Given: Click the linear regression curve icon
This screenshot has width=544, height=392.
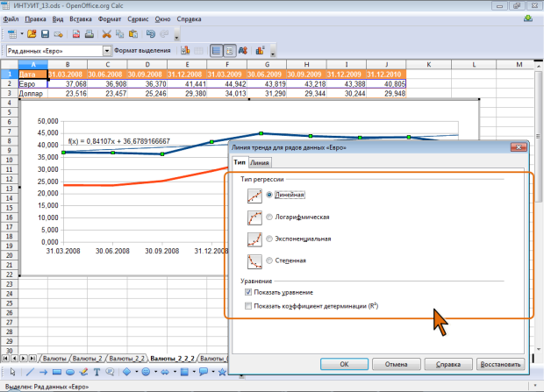Looking at the screenshot, I should 254,196.
